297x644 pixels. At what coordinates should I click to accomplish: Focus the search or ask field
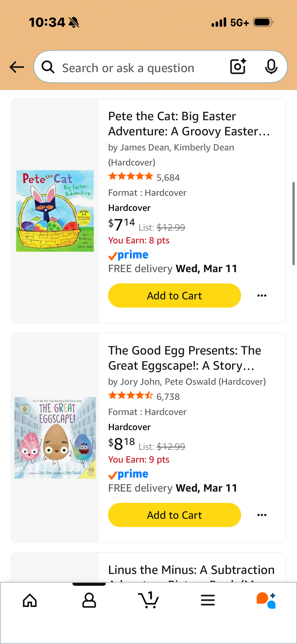pos(139,68)
